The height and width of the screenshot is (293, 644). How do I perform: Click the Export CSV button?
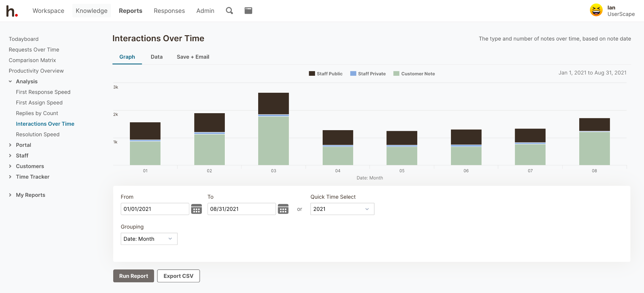point(178,276)
